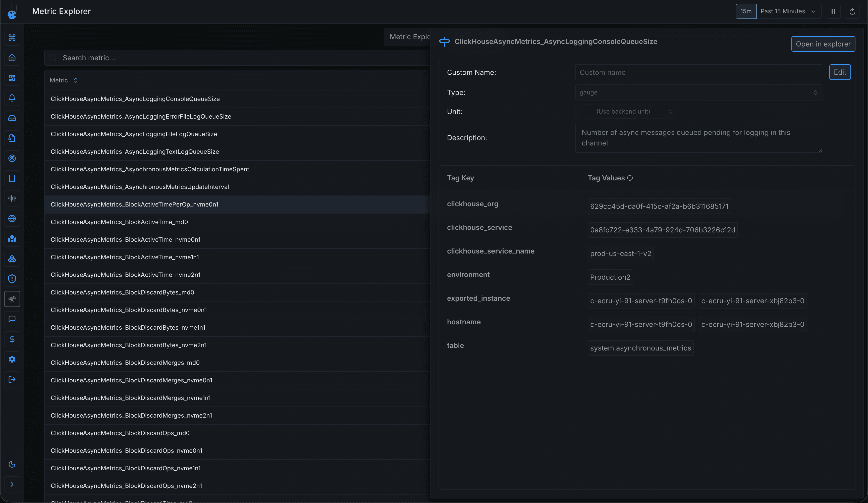868x503 pixels.
Task: Click the Edit button for Custom Name
Action: coord(840,72)
